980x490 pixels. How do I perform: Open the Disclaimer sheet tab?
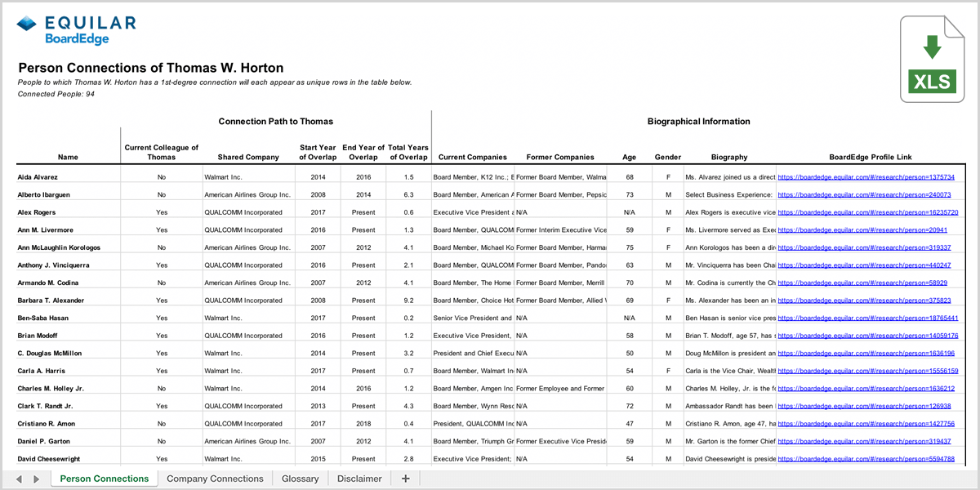coord(359,479)
